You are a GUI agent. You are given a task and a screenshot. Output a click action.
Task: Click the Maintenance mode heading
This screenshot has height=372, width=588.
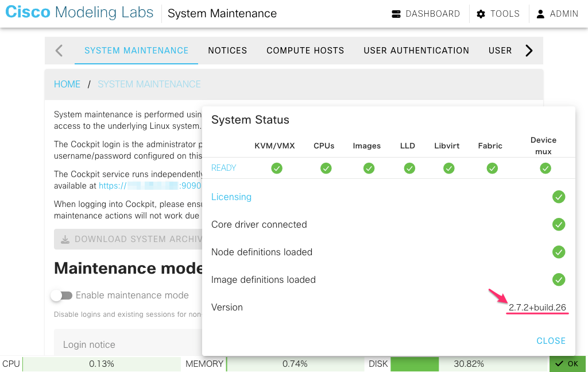[x=128, y=269]
